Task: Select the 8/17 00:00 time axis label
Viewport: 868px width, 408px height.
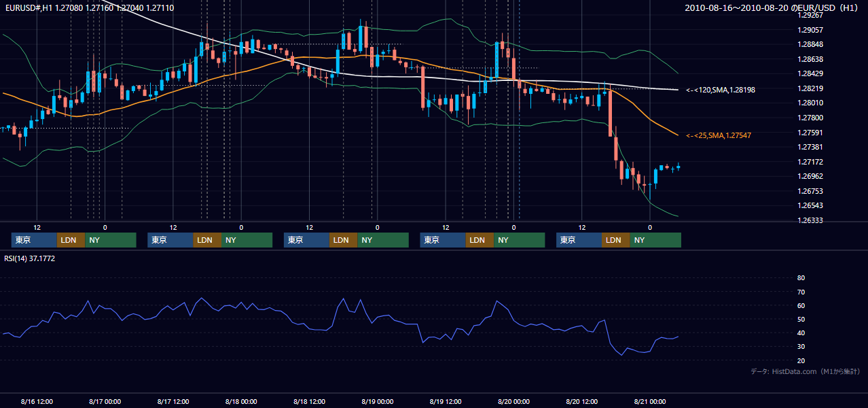Action: point(105,401)
